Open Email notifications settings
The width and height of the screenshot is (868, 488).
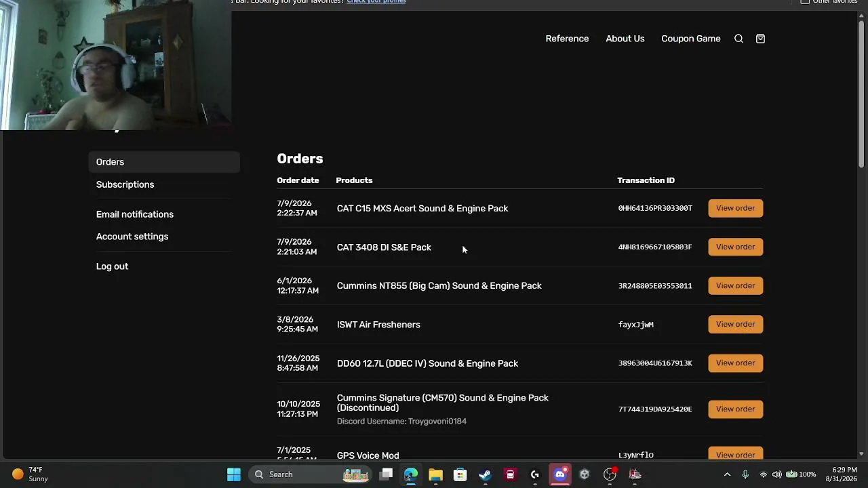135,214
